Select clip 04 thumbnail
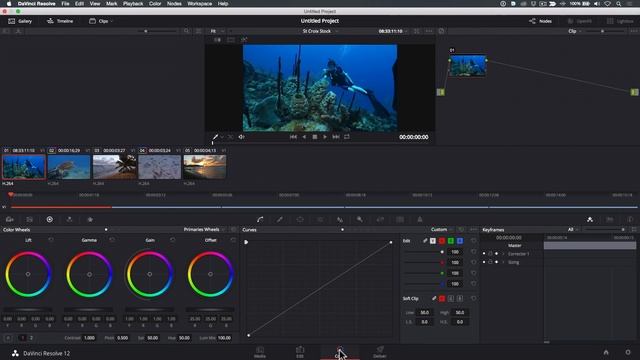The image size is (640, 360). pyautogui.click(x=160, y=167)
